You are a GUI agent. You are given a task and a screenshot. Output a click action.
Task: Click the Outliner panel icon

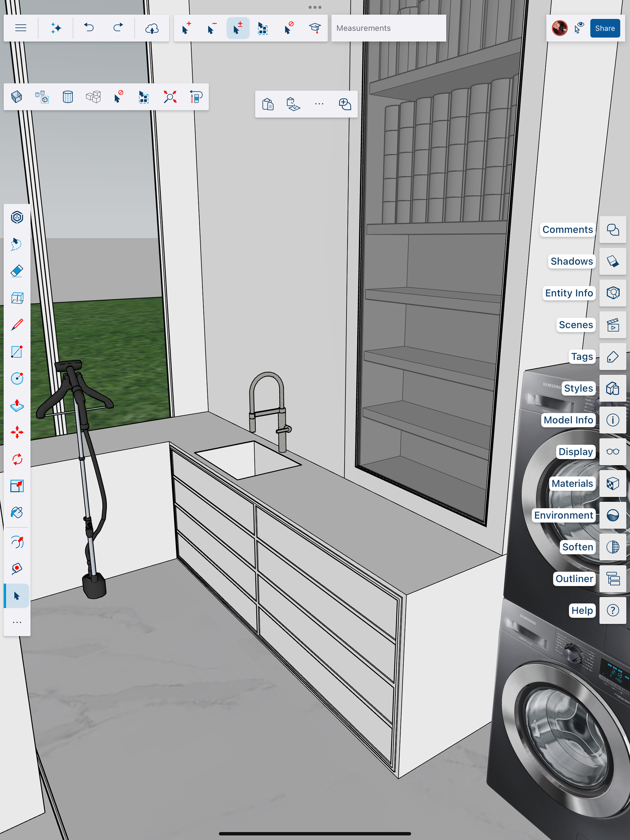(613, 579)
